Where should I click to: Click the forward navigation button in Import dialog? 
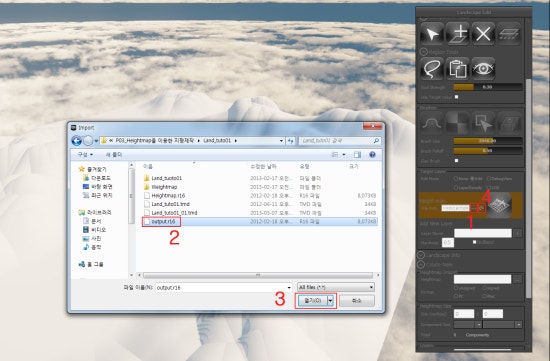coord(88,141)
